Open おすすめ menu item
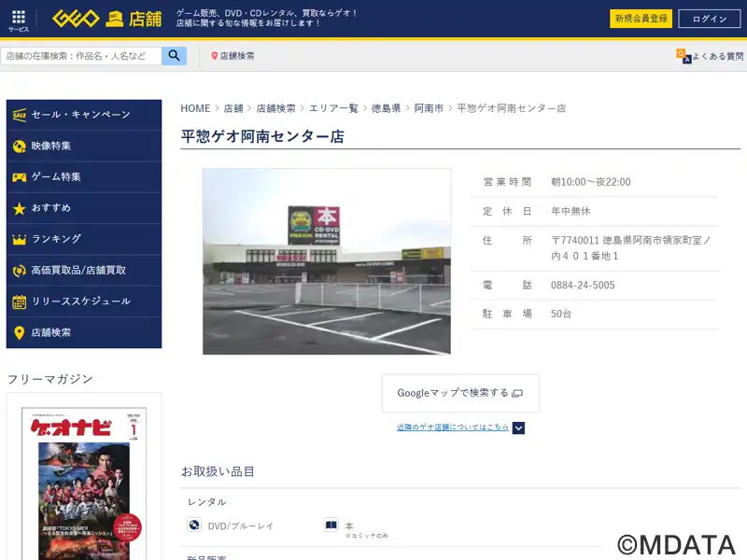The height and width of the screenshot is (560, 747). (x=84, y=208)
